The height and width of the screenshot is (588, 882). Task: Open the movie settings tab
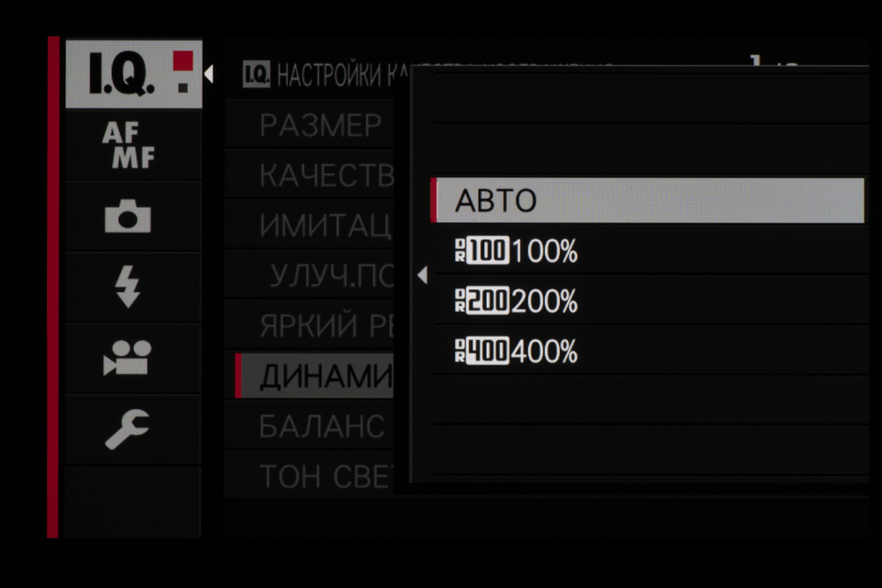(128, 358)
